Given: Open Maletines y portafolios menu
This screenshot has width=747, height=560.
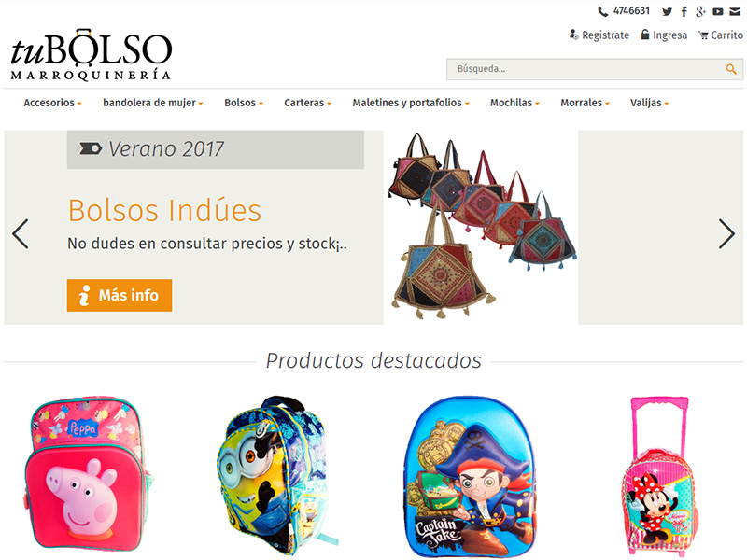Looking at the screenshot, I should coord(411,103).
